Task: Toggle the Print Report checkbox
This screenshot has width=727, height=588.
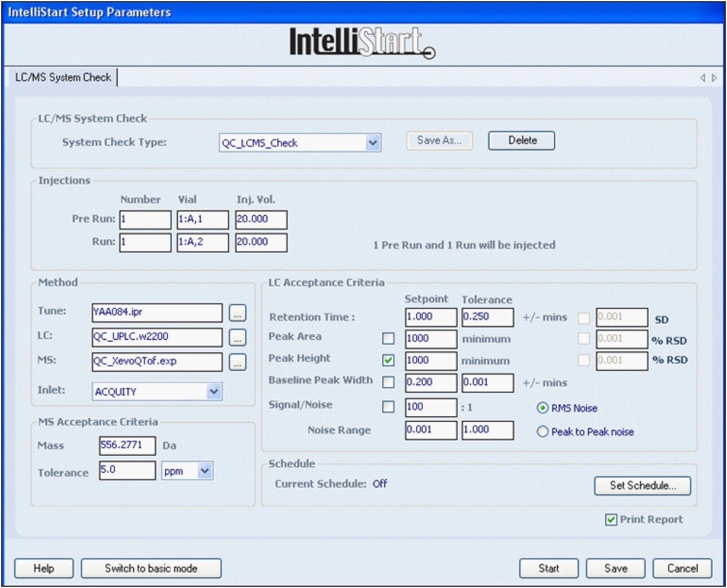Action: click(611, 520)
